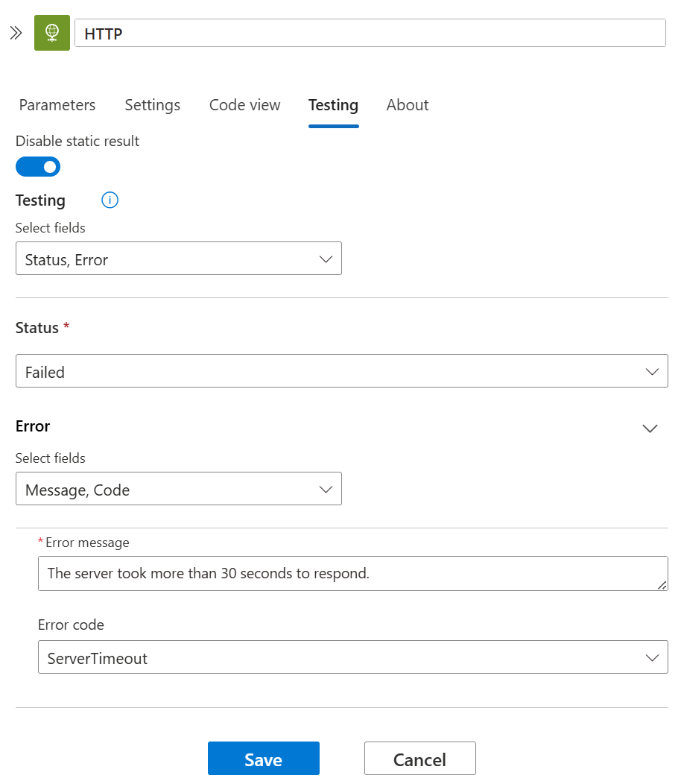Open the Status dropdown showing Failed

(342, 371)
